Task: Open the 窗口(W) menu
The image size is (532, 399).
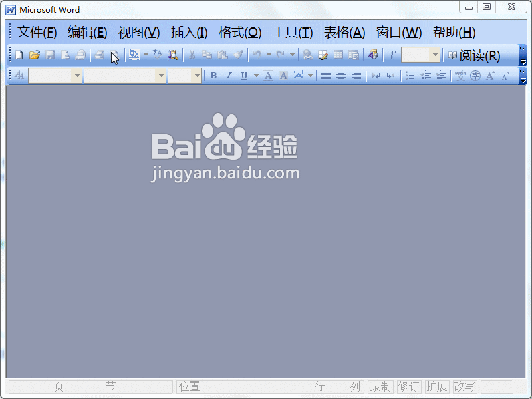Action: coord(399,32)
